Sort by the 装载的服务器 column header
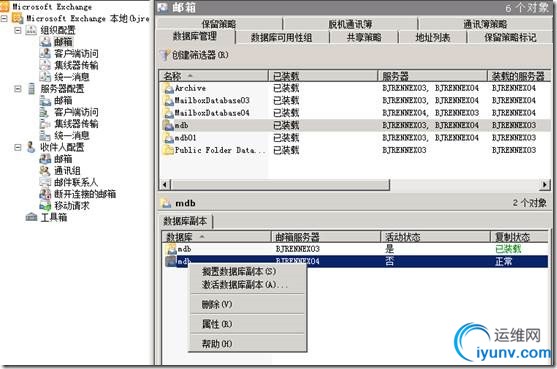The image size is (557, 369). (518, 76)
